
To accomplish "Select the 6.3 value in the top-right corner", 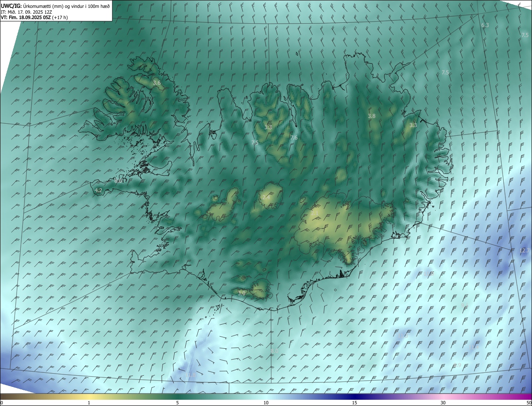I will tap(485, 25).
